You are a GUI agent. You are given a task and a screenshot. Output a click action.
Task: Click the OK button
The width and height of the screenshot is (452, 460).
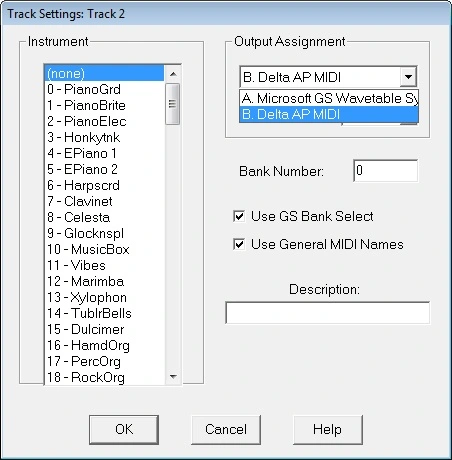click(x=124, y=429)
